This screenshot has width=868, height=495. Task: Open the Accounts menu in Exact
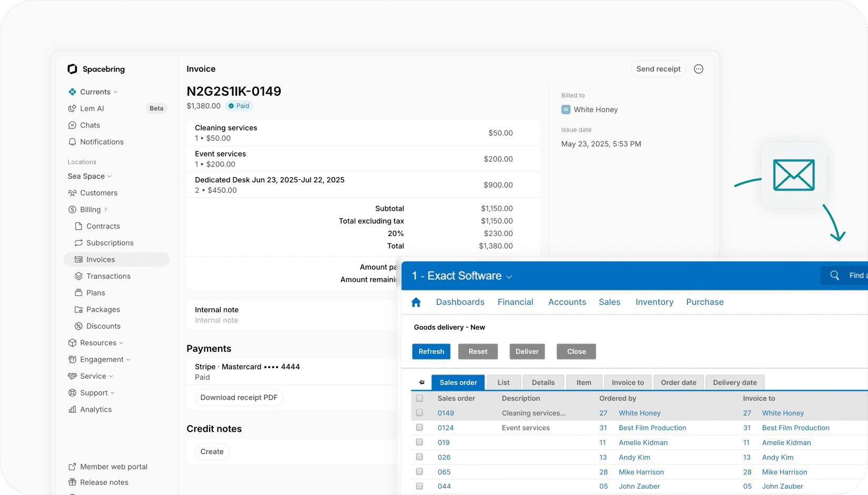(567, 302)
